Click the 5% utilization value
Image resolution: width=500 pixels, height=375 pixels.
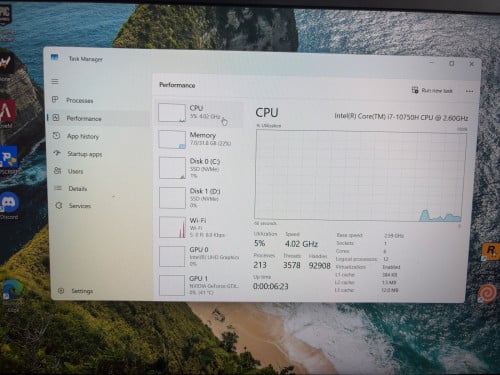260,243
